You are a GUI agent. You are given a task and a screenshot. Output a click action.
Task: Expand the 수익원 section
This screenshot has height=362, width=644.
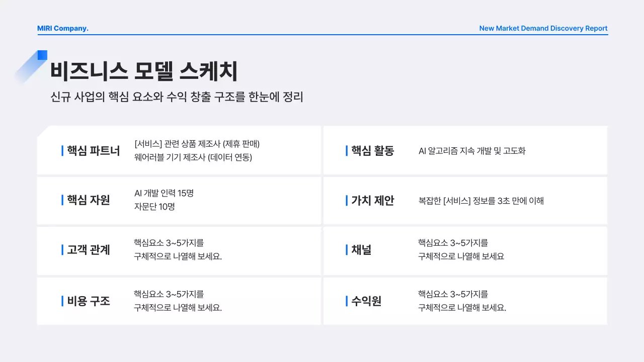465,301
